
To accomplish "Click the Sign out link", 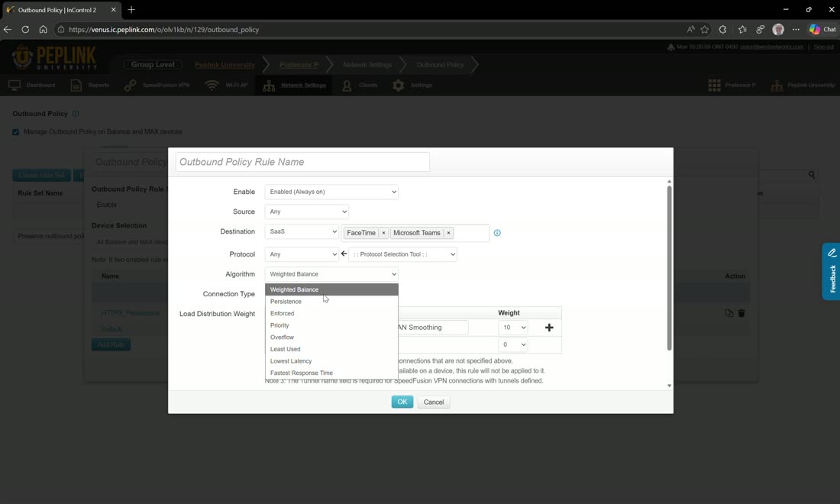I will [823, 47].
